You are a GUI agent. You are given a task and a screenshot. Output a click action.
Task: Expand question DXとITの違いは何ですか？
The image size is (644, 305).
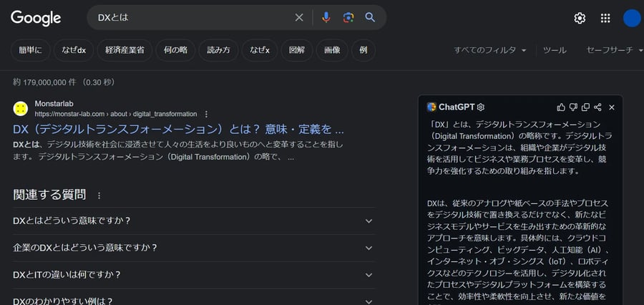point(194,275)
